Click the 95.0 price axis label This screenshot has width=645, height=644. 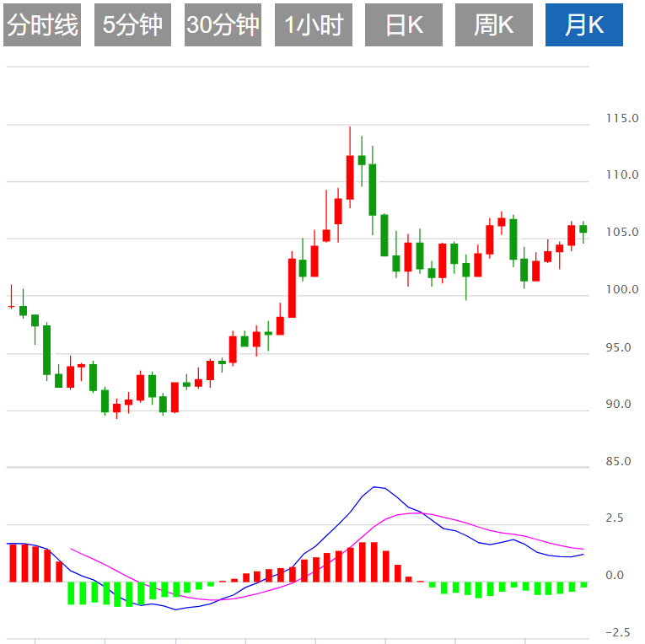click(x=618, y=347)
